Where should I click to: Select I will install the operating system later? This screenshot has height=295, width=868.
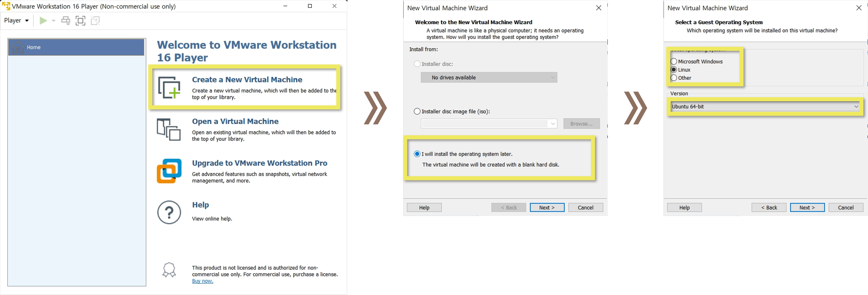tap(417, 154)
